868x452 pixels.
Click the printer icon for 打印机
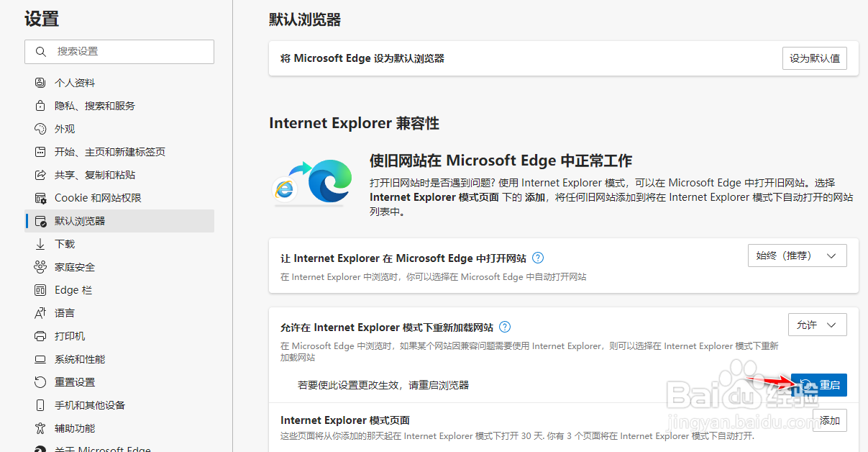[40, 336]
